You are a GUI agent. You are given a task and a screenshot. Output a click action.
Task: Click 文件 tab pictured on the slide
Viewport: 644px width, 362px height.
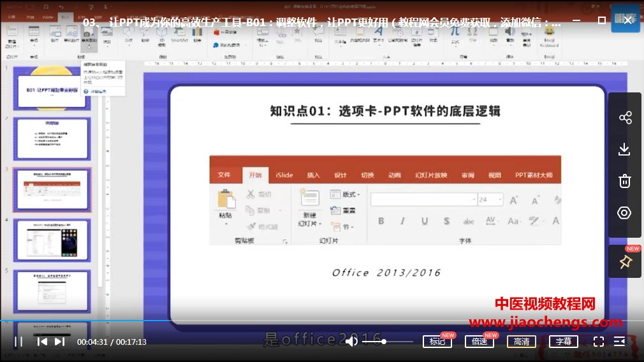(x=224, y=175)
